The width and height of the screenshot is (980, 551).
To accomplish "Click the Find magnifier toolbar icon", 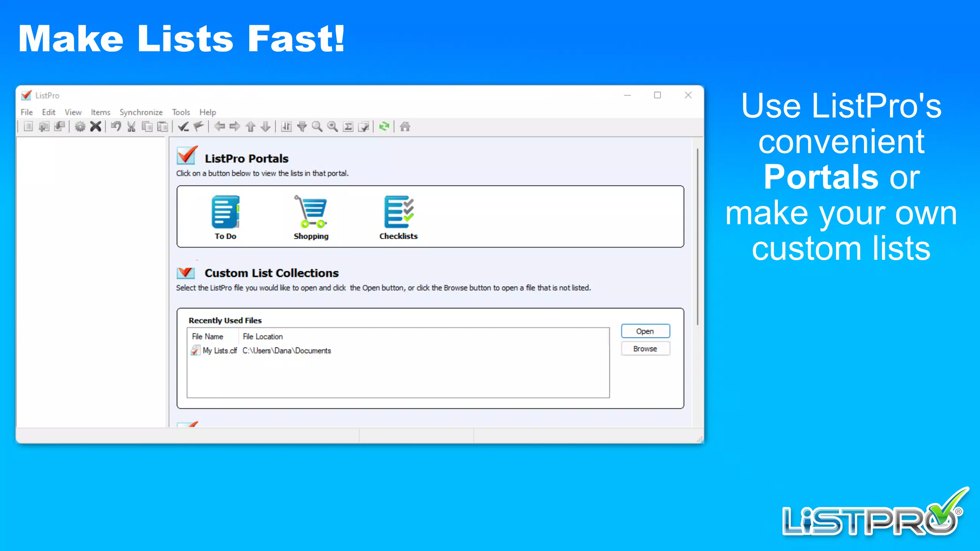I will (x=317, y=126).
